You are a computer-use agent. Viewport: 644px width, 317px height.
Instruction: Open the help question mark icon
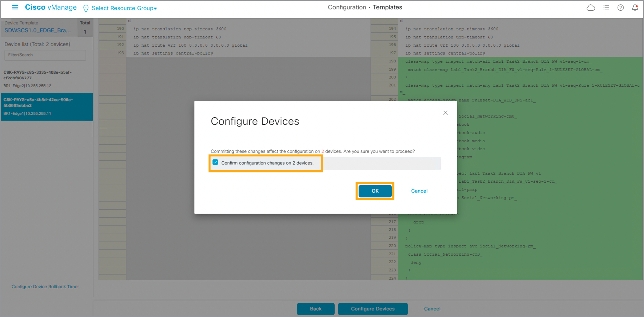pos(620,8)
